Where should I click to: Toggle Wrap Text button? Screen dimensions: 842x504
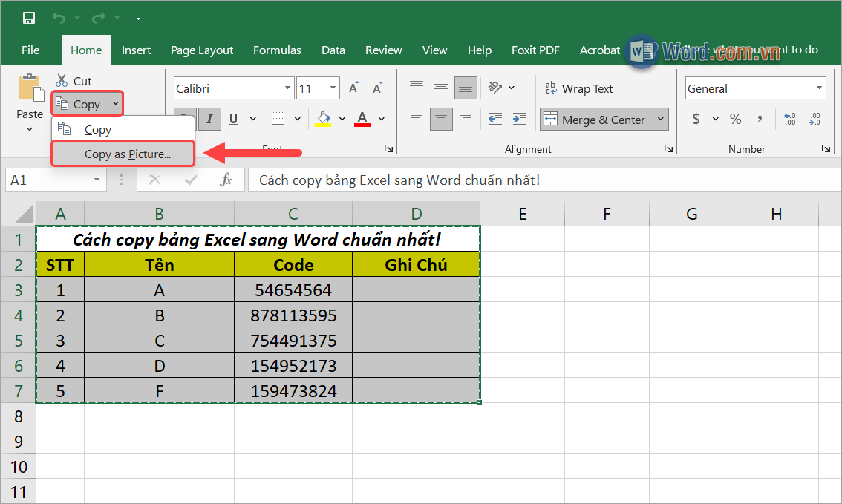pyautogui.click(x=578, y=88)
